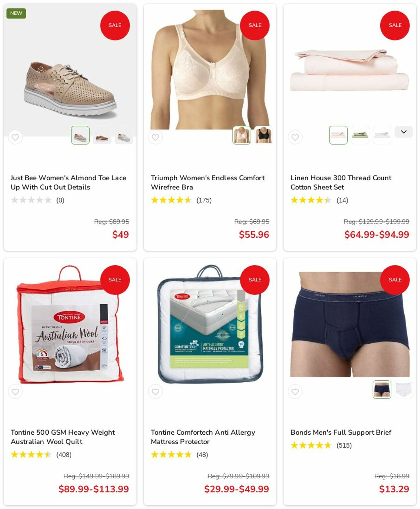
Task: Click heart icon on Linen House Sheet Set
Action: [295, 137]
